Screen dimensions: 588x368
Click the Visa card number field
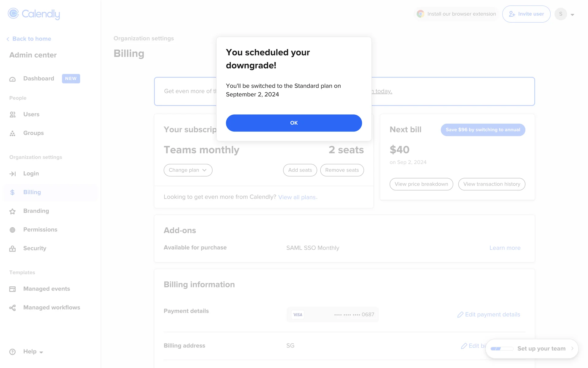[333, 315]
